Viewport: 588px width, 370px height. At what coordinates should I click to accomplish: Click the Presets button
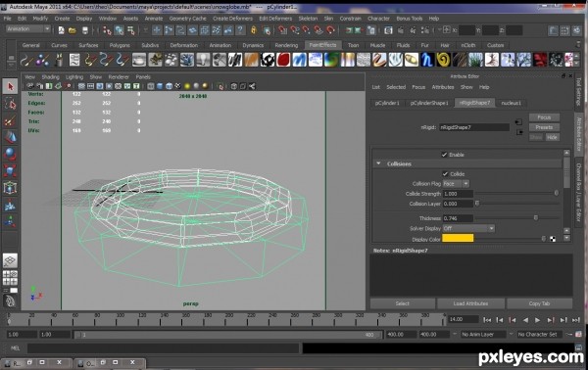click(x=544, y=127)
